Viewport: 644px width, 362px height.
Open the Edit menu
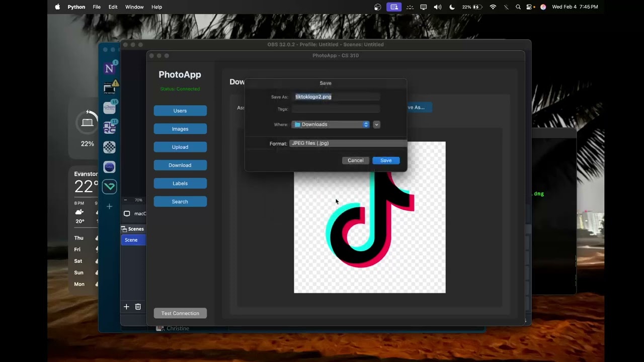click(113, 7)
